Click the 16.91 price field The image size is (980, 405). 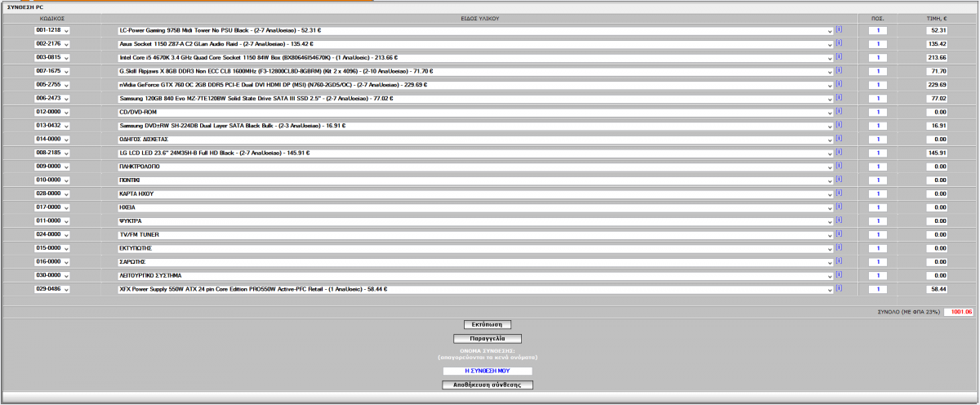[x=937, y=126]
